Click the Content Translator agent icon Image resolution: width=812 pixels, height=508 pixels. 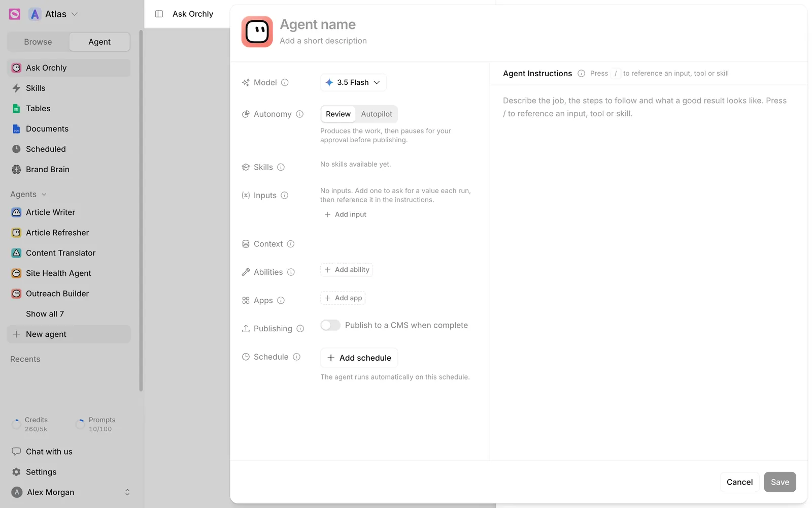pyautogui.click(x=16, y=253)
